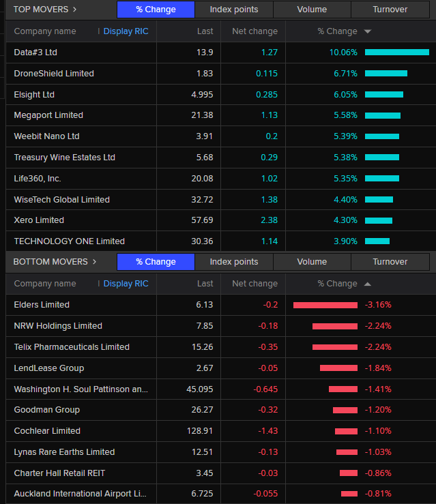Sort Top Movers by Company name header
The height and width of the screenshot is (504, 436).
pyautogui.click(x=45, y=31)
